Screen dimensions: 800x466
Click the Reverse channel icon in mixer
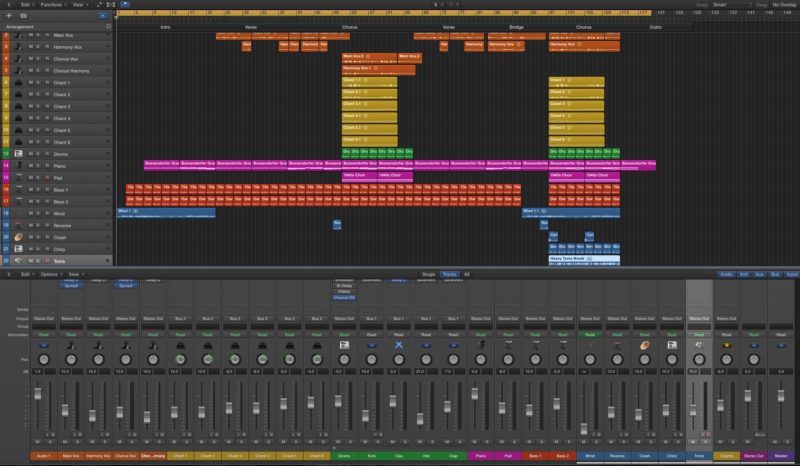pos(617,346)
